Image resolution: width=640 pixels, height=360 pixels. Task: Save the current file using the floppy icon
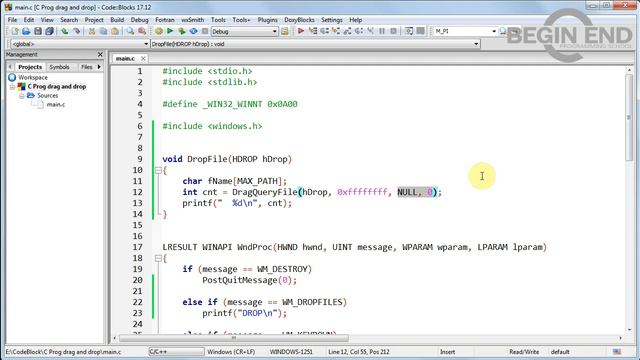point(38,31)
